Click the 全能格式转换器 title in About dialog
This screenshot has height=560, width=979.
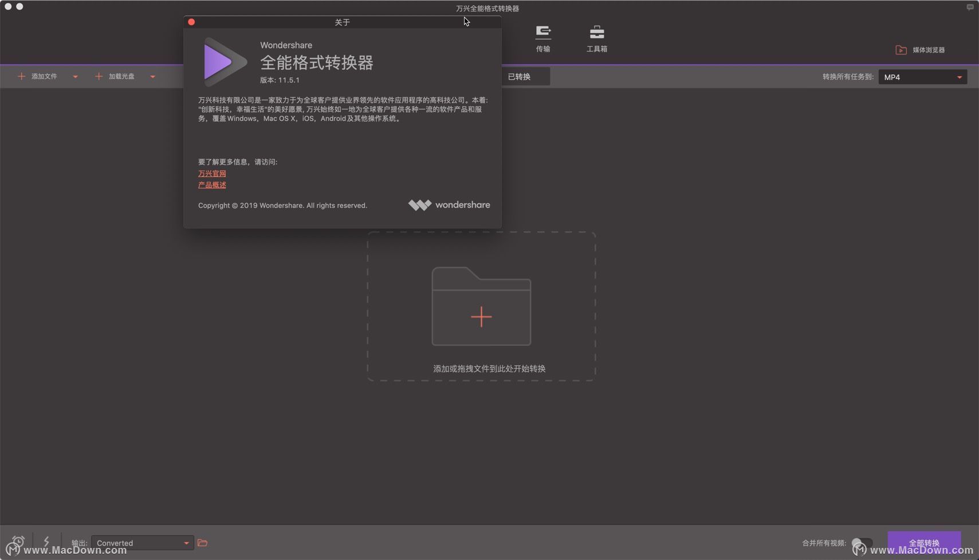tap(317, 62)
